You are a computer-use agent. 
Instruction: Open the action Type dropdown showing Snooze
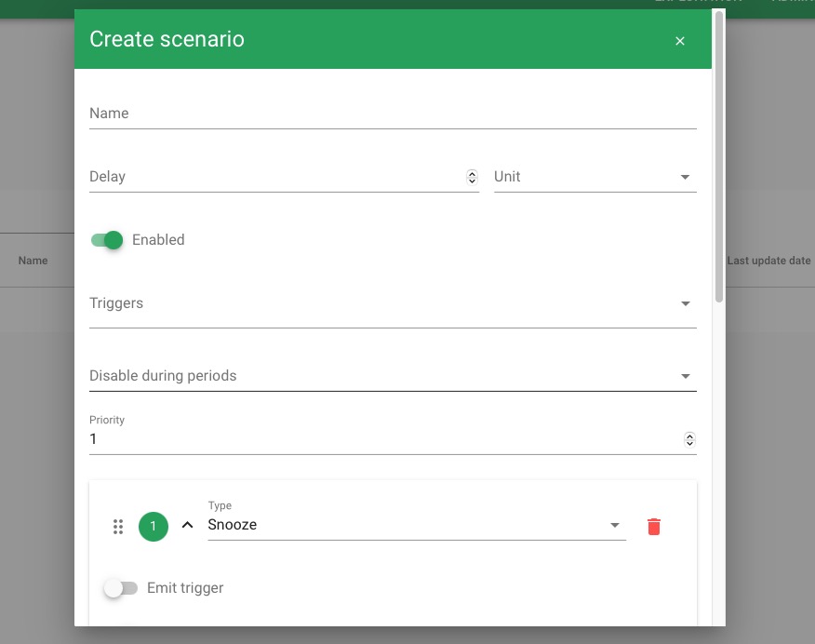[x=614, y=524]
